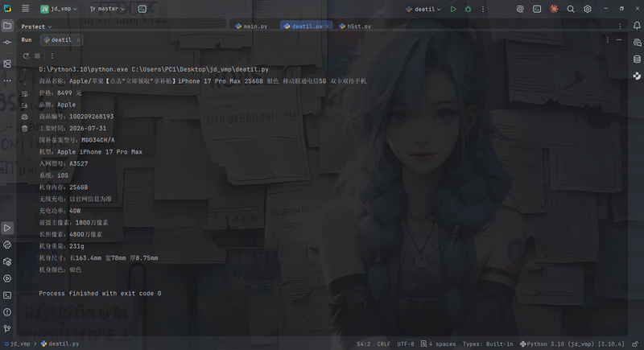Run deatil with the green play button
The image size is (644, 350).
453,9
